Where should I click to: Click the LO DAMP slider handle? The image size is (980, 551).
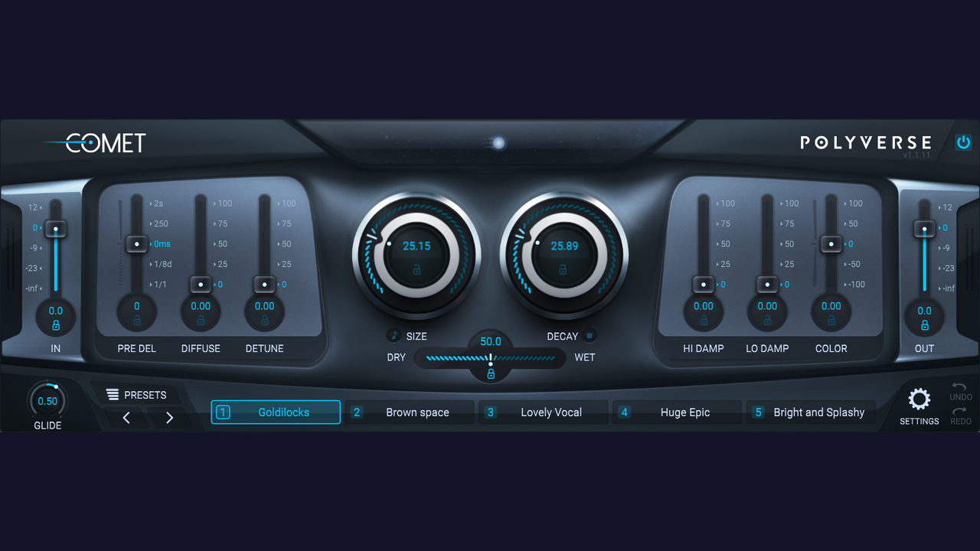(x=767, y=285)
